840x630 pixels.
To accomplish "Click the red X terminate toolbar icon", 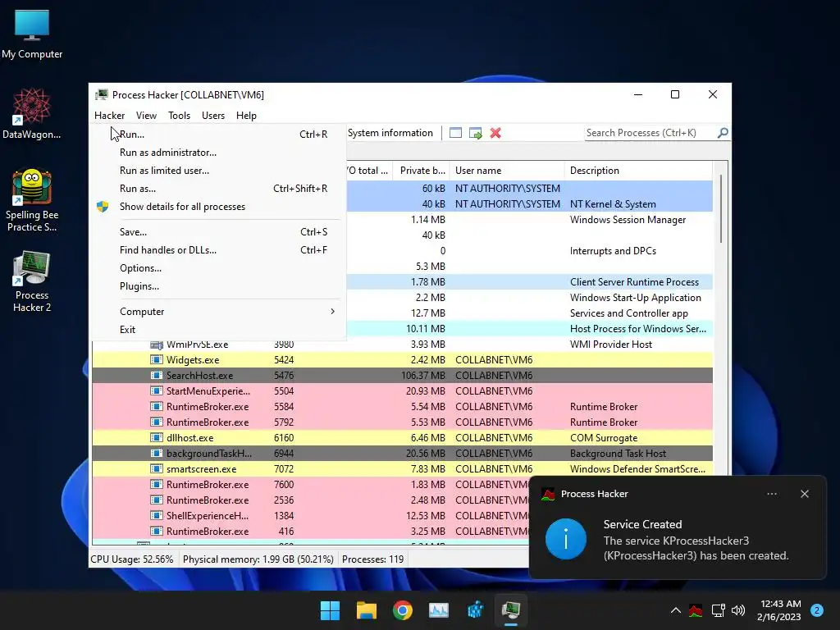I will 495,133.
